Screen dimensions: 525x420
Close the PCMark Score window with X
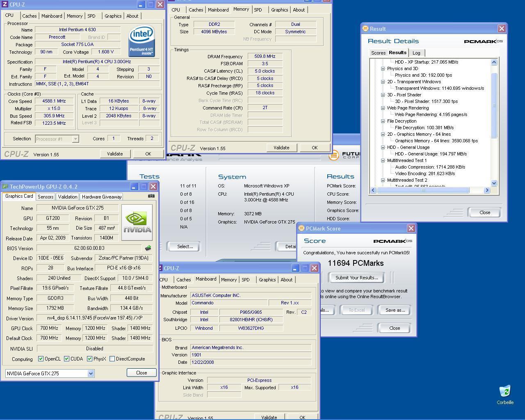[411, 228]
